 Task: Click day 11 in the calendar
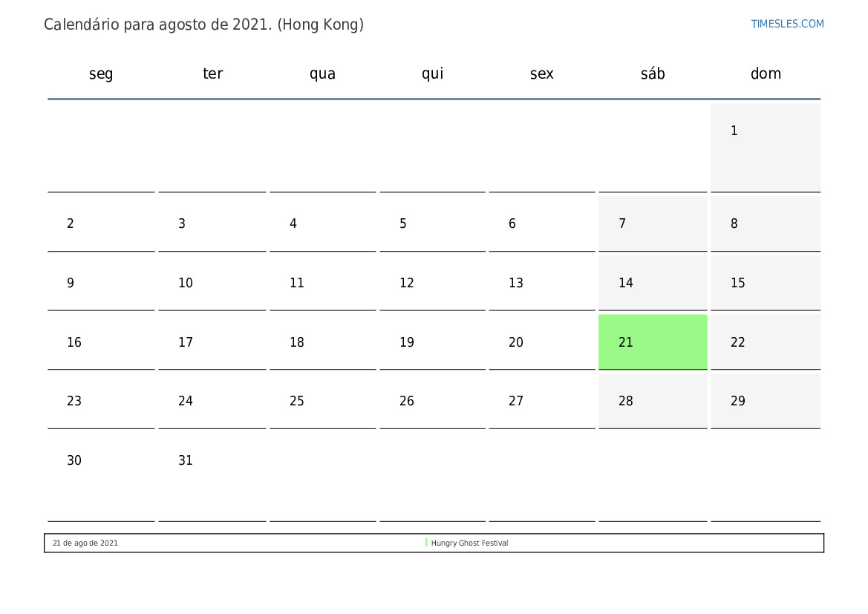pos(323,283)
